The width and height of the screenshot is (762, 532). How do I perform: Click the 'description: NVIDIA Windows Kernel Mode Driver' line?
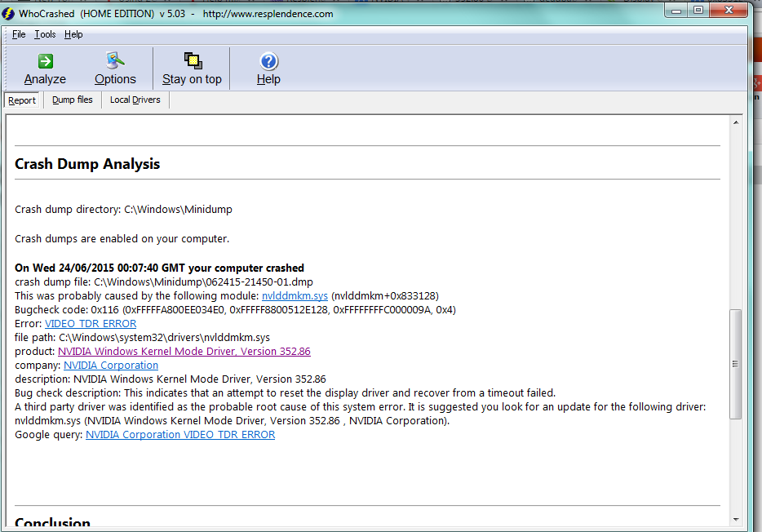click(x=170, y=379)
